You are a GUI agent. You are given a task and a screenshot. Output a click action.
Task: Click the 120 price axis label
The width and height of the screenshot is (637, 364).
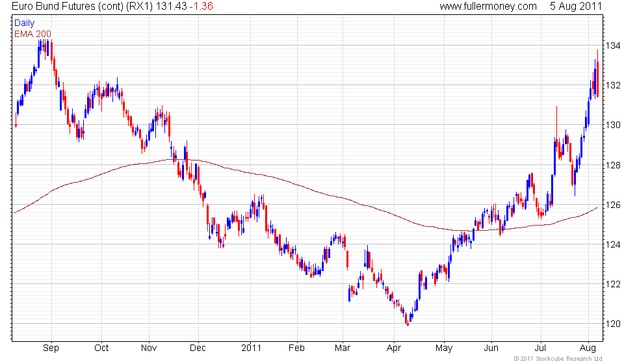point(613,324)
